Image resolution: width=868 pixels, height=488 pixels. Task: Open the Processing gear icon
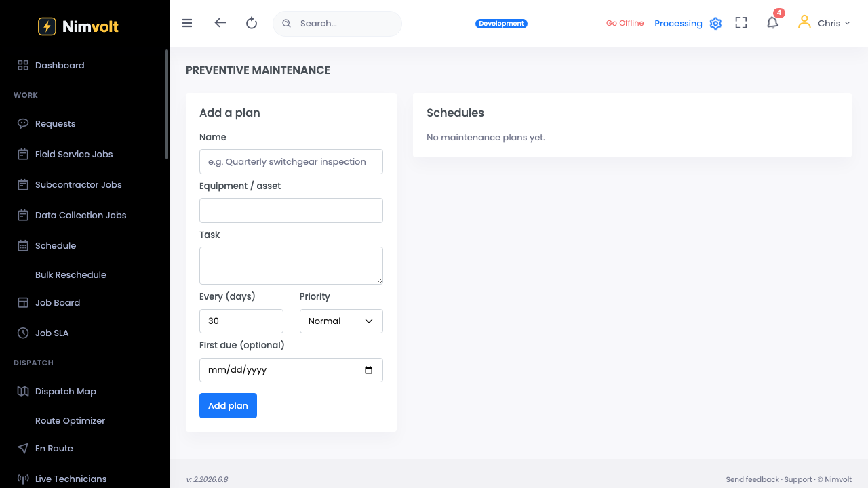pyautogui.click(x=715, y=24)
